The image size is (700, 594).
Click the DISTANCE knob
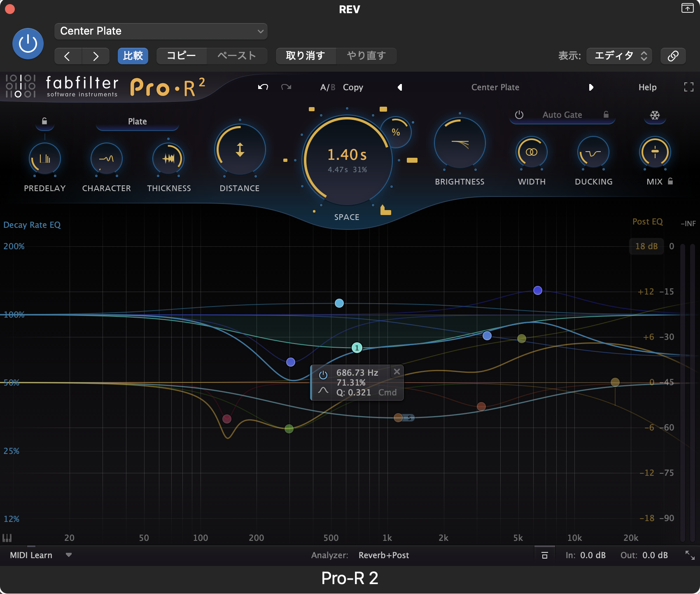pos(240,150)
